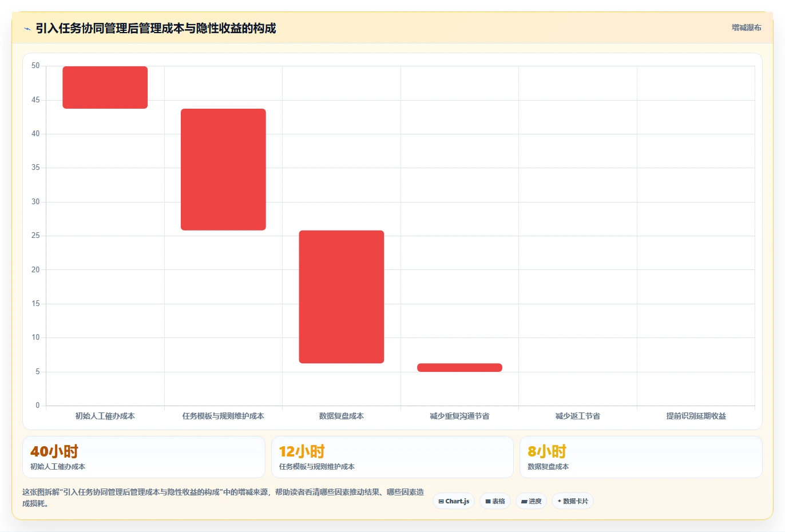The height and width of the screenshot is (532, 785).
Task: Click the chart title 引入任务协同管理后管理成本与隐性收益的构成
Action: click(156, 29)
